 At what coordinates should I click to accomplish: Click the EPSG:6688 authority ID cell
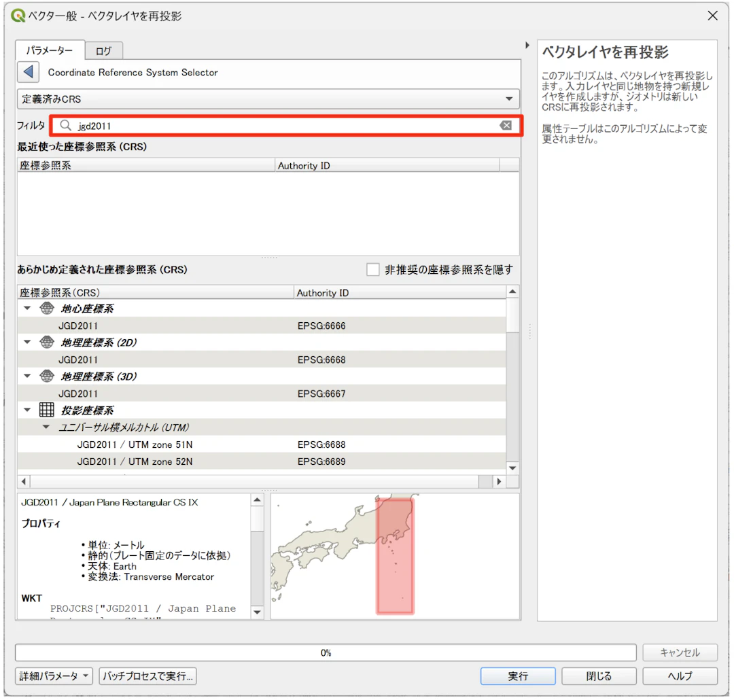tap(321, 444)
